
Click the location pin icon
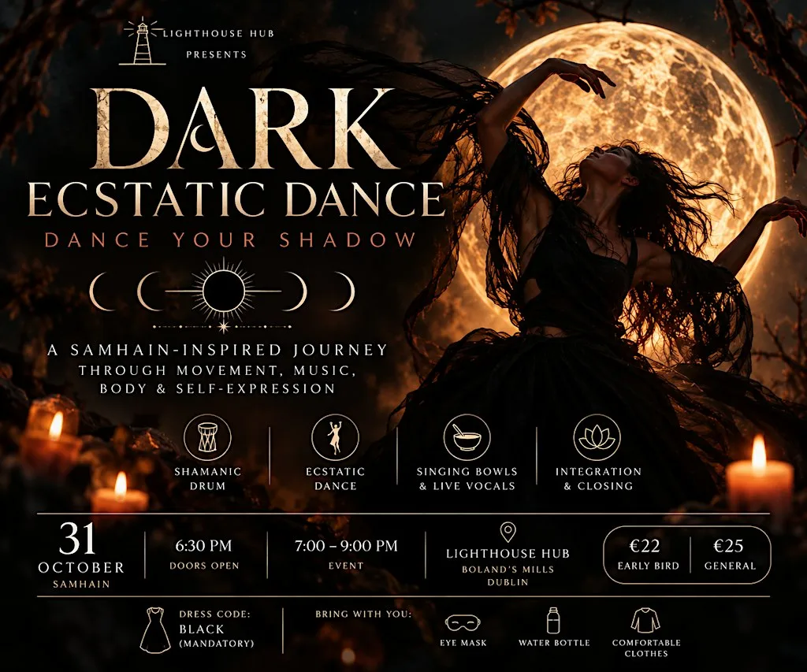508,533
